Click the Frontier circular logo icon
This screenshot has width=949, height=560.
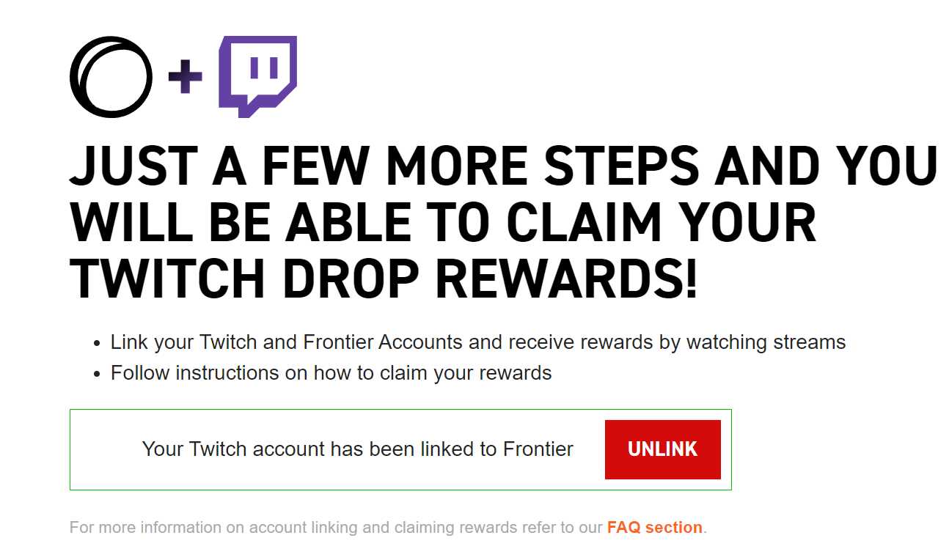coord(111,77)
